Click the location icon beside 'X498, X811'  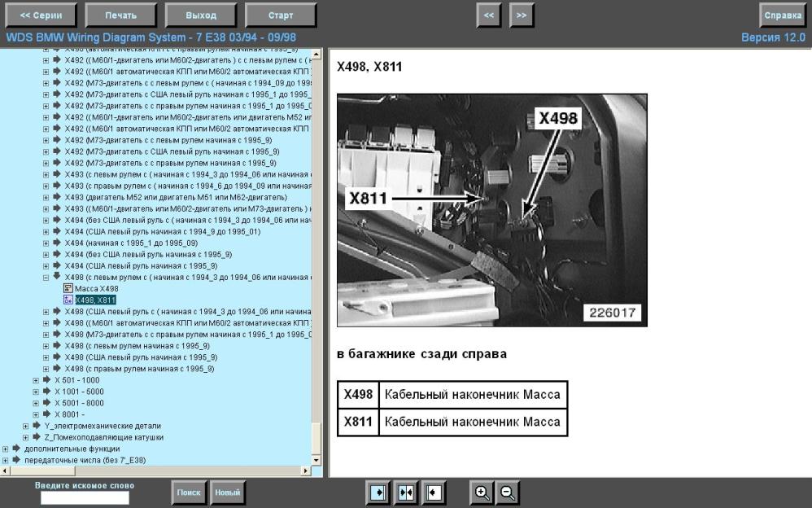click(x=68, y=300)
